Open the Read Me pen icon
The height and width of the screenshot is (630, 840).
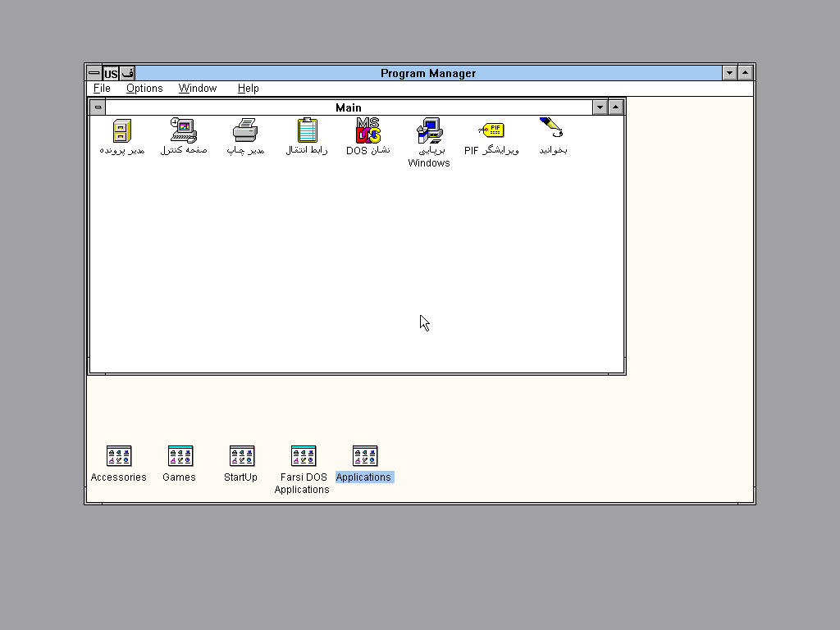552,129
